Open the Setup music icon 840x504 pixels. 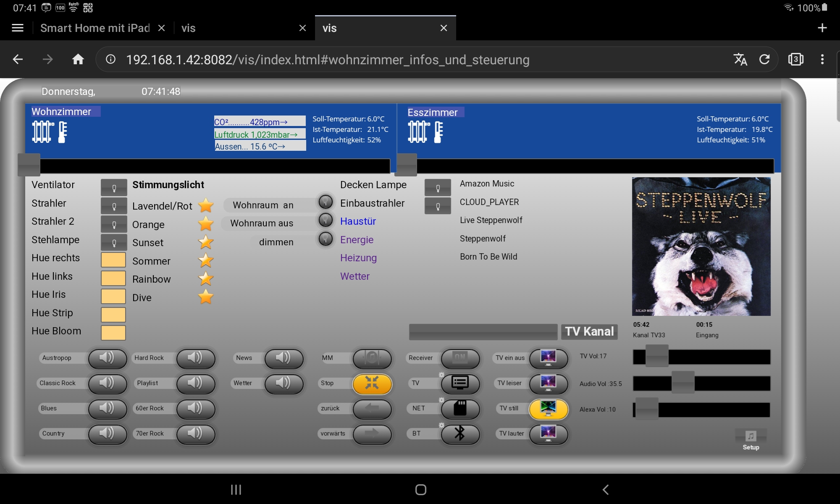coord(751,436)
